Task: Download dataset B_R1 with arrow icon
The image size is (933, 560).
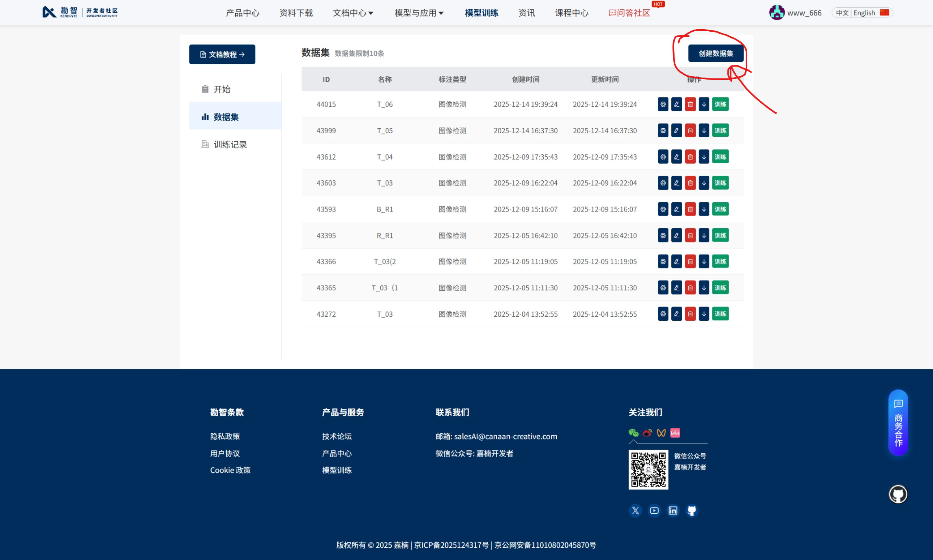Action: pos(704,209)
